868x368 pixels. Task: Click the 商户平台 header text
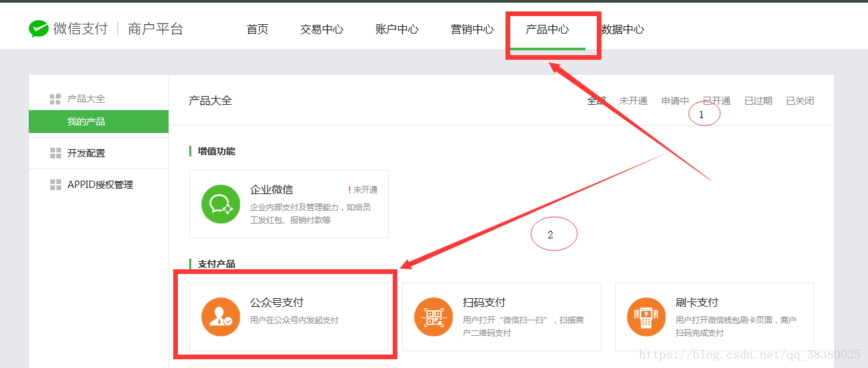(x=155, y=29)
